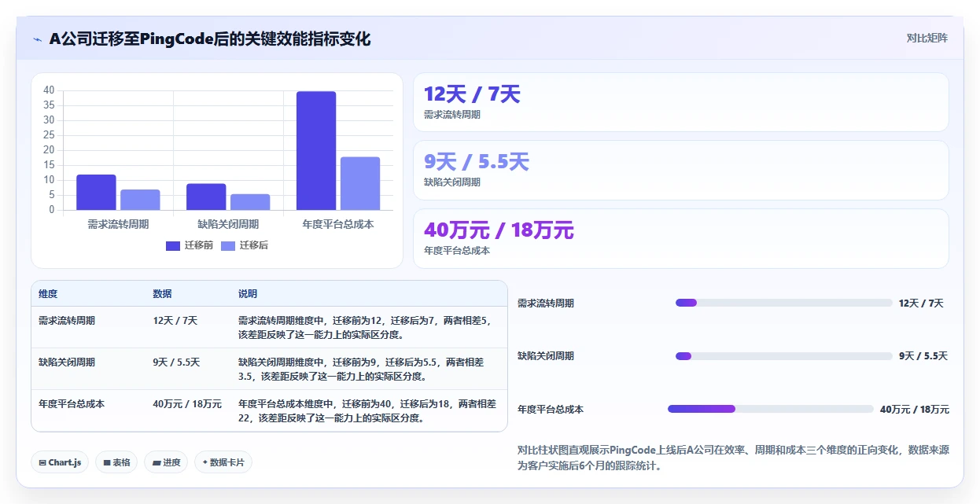Click the 迁移前 bar for 缺陷关闭周期
The height and width of the screenshot is (504, 980).
click(x=206, y=197)
